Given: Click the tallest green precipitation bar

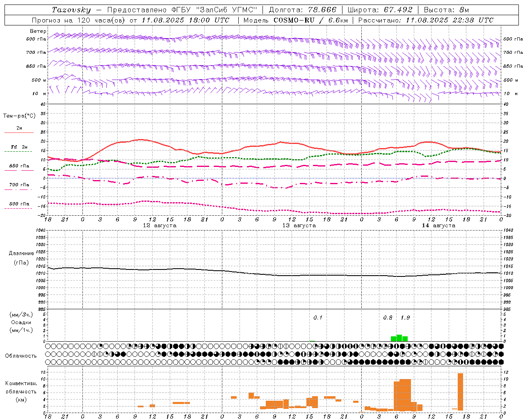Looking at the screenshot, I should 399,338.
